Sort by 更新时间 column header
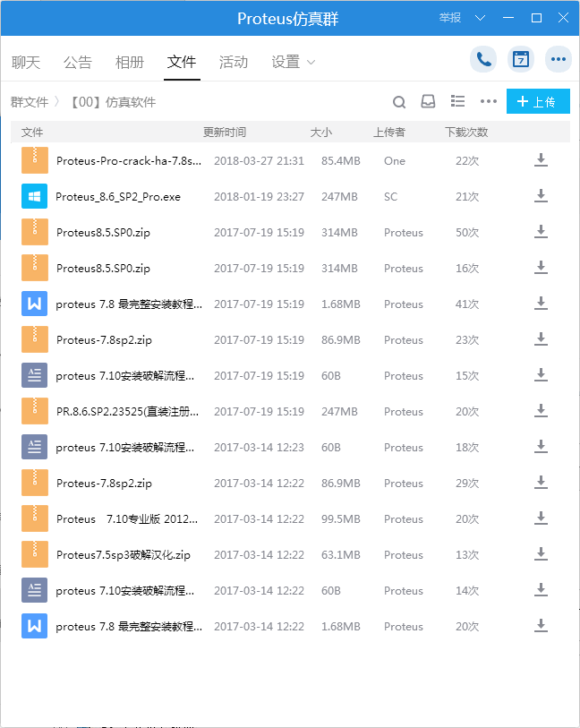Viewport: 580px width, 728px height. pos(225,133)
